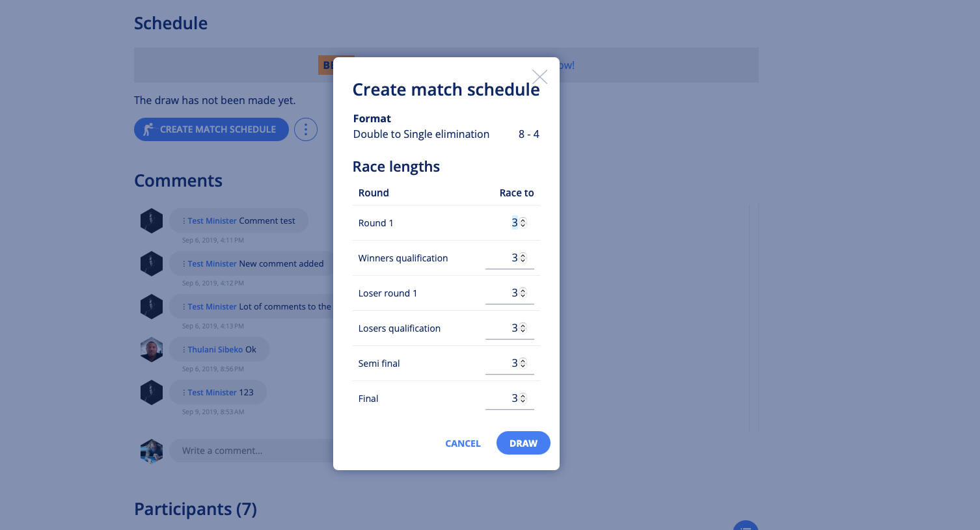Click the Create Match Schedule button

pyautogui.click(x=211, y=129)
